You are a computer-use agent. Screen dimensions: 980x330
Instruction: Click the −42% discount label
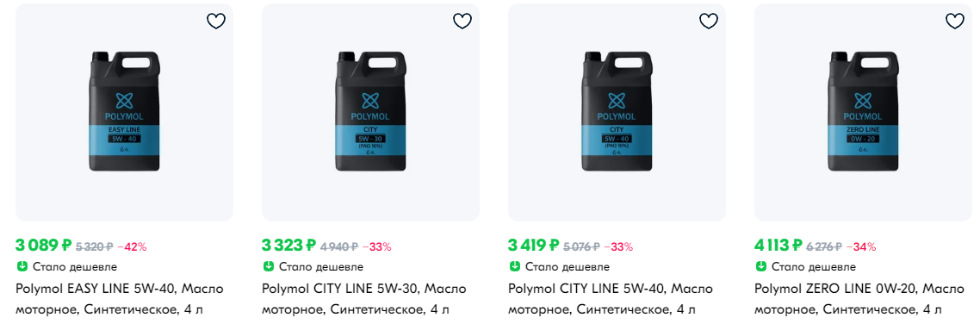pos(132,246)
